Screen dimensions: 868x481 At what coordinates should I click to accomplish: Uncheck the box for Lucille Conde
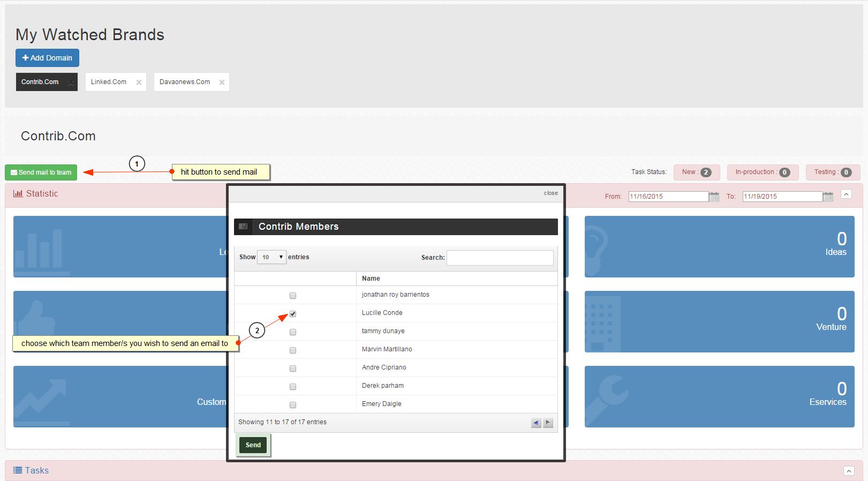pos(293,314)
